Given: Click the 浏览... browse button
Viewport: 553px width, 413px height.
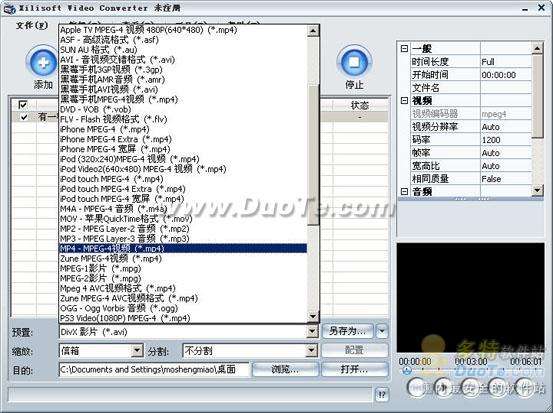Looking at the screenshot, I should (x=285, y=369).
